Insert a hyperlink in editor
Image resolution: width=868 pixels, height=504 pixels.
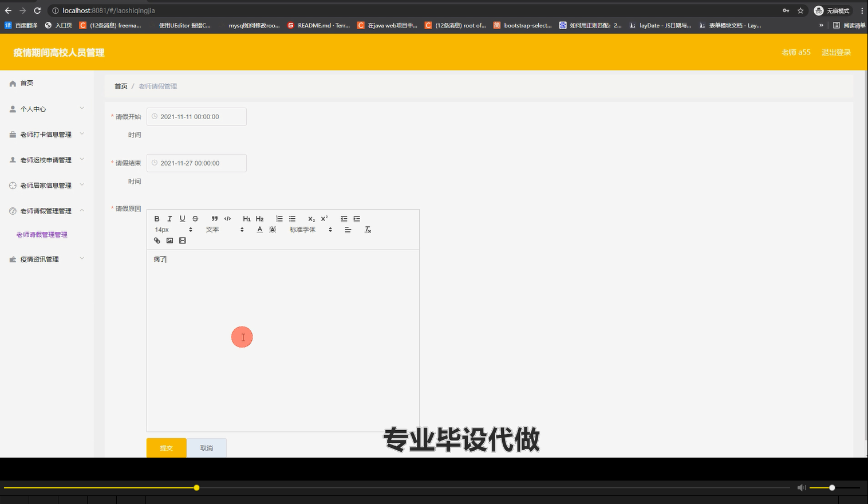point(157,241)
